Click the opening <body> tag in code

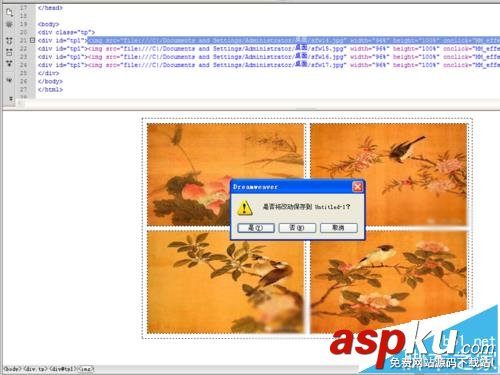[48, 24]
